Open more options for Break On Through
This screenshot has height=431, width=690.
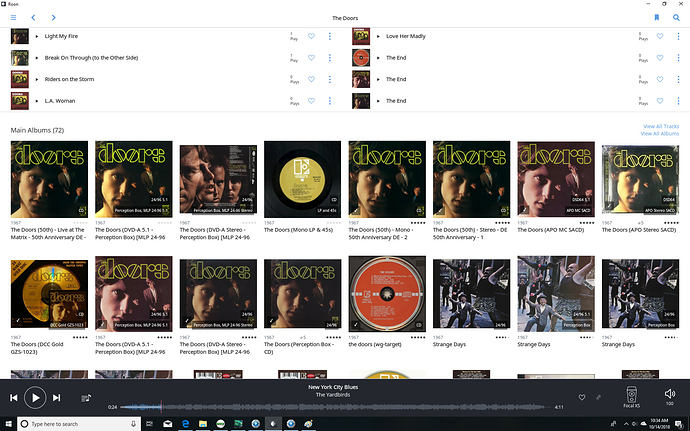(330, 58)
